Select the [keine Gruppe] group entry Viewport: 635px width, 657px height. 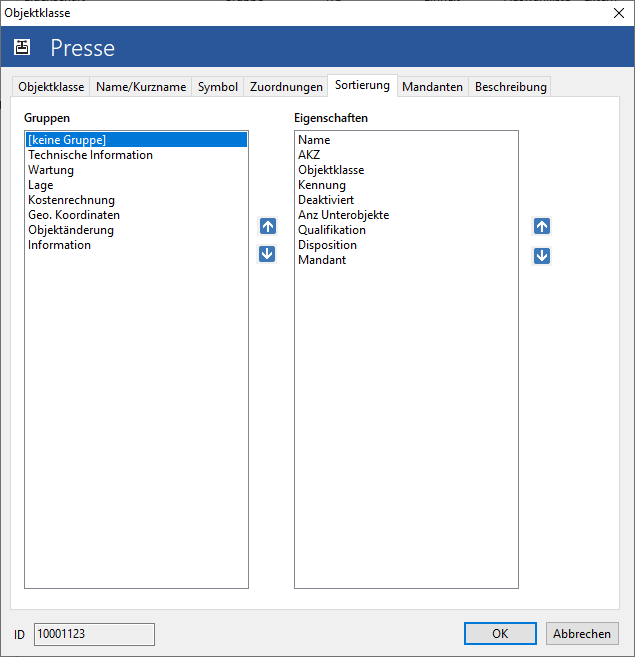pyautogui.click(x=137, y=140)
